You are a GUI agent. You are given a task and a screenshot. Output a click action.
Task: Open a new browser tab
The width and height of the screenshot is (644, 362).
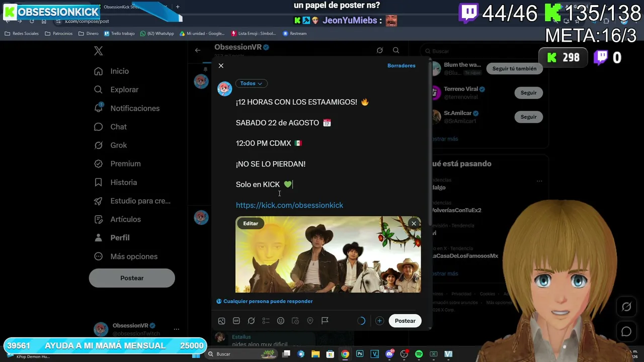pos(178,7)
